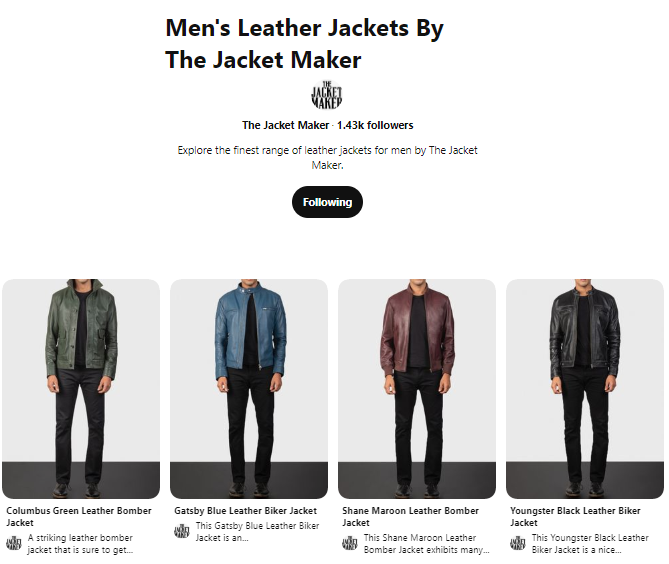Click the 1.43k followers text
The height and width of the screenshot is (564, 669).
(375, 125)
